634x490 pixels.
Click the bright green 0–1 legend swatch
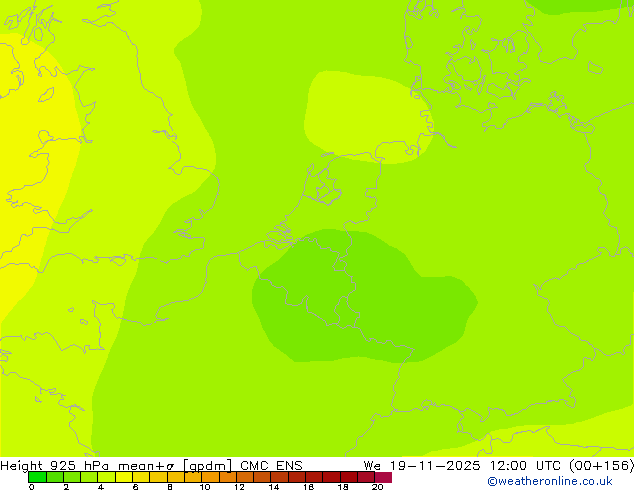37,477
